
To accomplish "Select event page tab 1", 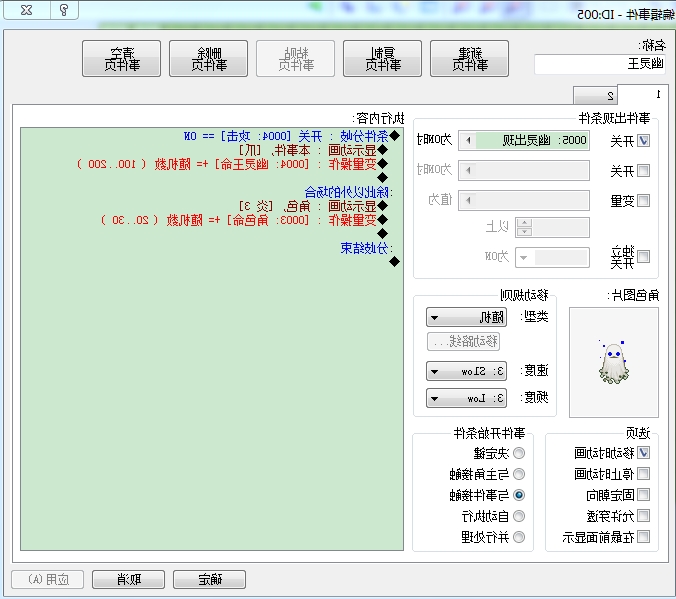I will tap(643, 94).
